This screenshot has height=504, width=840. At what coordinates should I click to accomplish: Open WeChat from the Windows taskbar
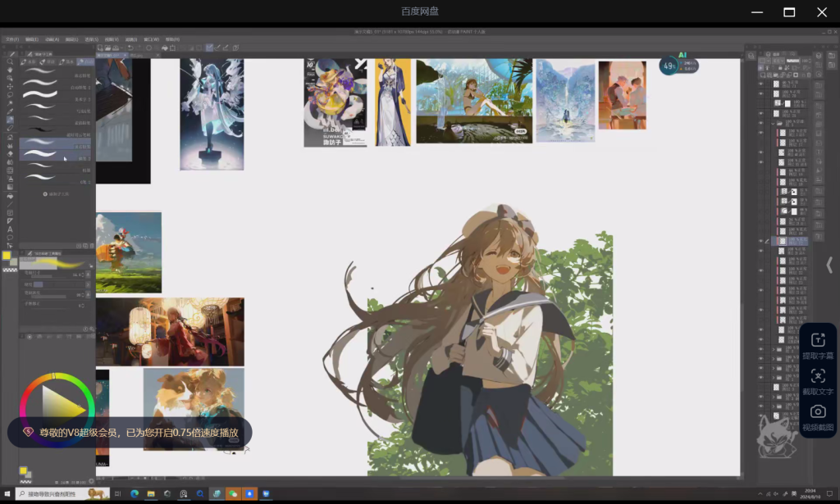(x=232, y=493)
